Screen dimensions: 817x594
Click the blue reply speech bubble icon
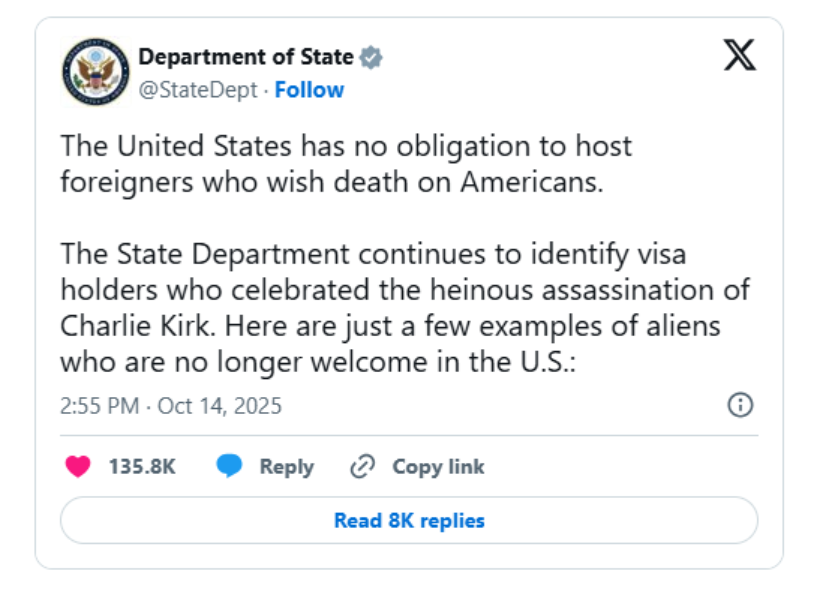(230, 466)
